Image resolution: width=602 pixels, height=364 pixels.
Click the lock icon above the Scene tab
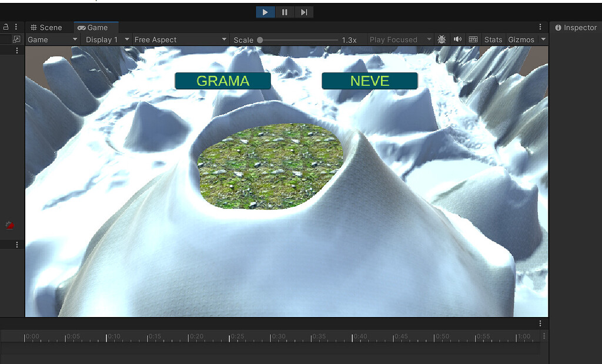[x=6, y=26]
